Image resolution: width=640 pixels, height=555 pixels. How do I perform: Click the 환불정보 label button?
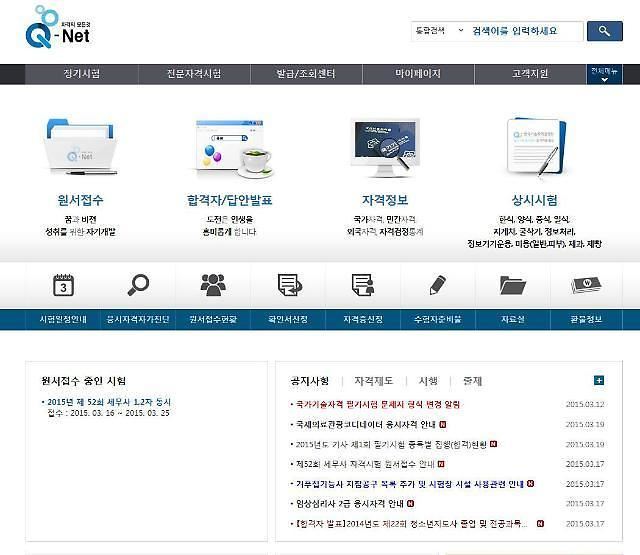(587, 320)
